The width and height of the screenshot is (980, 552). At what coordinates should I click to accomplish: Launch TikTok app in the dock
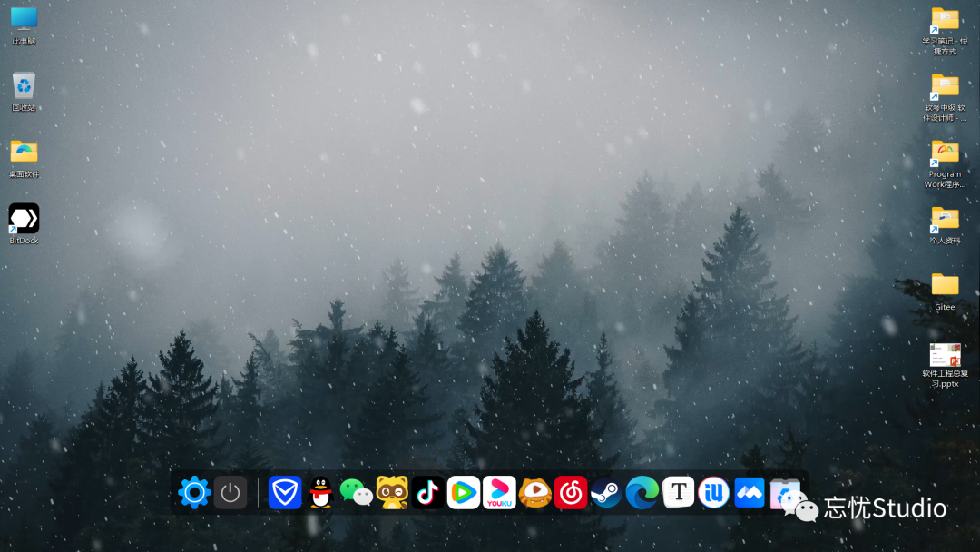pyautogui.click(x=428, y=493)
